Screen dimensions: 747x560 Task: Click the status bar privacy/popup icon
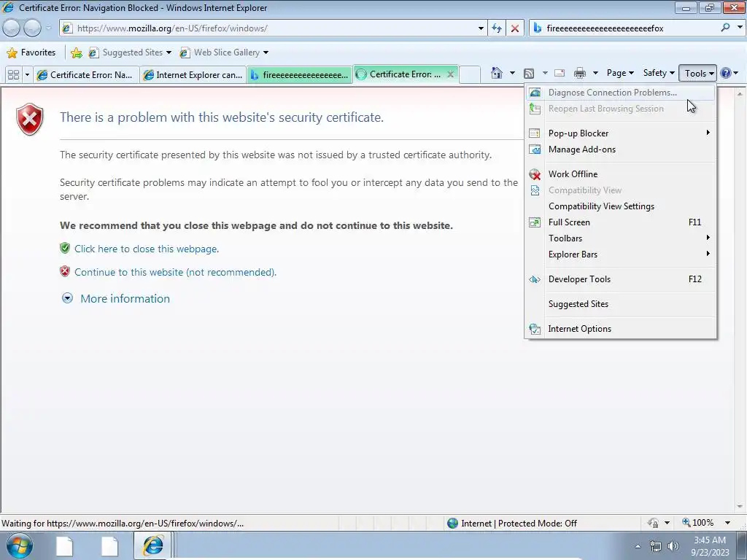pyautogui.click(x=653, y=523)
